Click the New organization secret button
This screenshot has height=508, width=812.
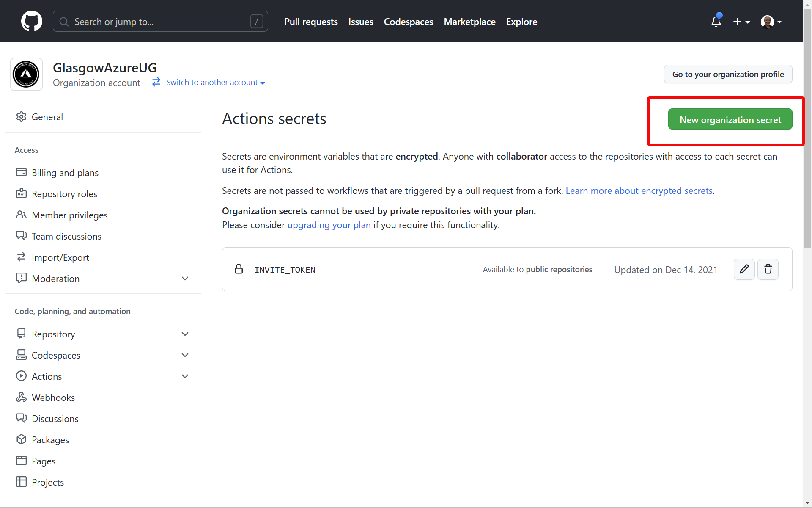730,119
